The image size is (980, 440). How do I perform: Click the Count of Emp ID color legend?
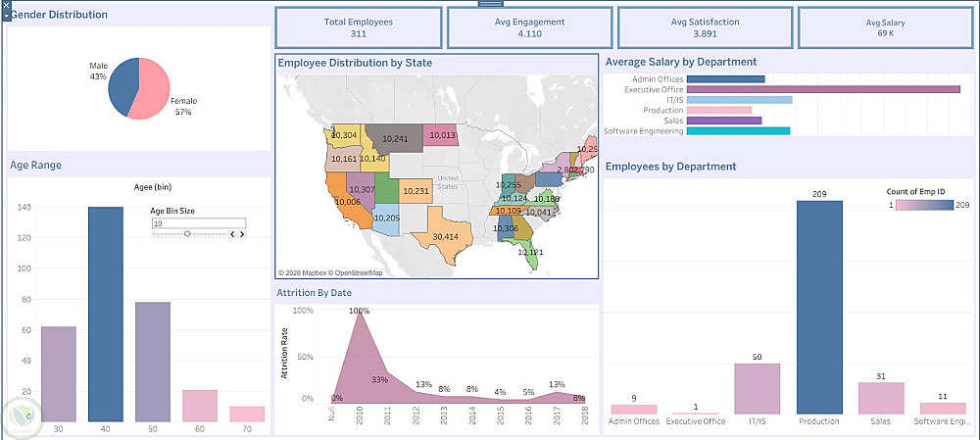(x=921, y=205)
